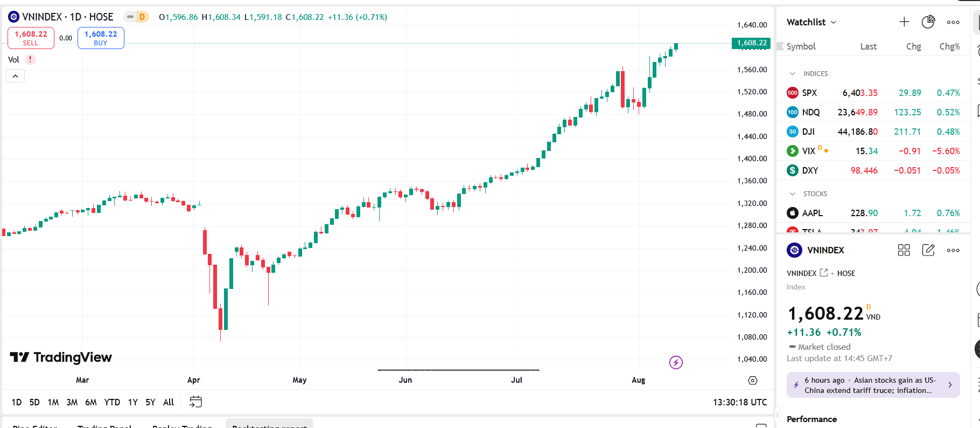Click the 1,608.22 price label on the price axis
This screenshot has width=980, height=428.
click(751, 43)
